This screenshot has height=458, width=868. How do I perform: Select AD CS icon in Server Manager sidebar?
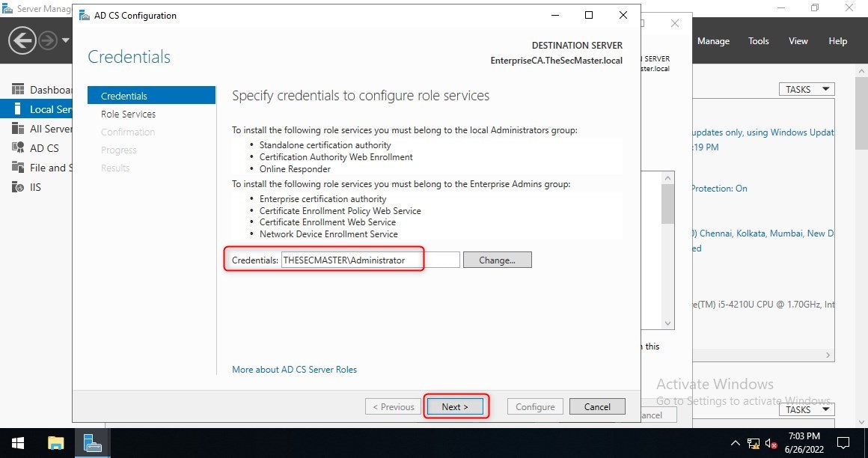point(18,148)
